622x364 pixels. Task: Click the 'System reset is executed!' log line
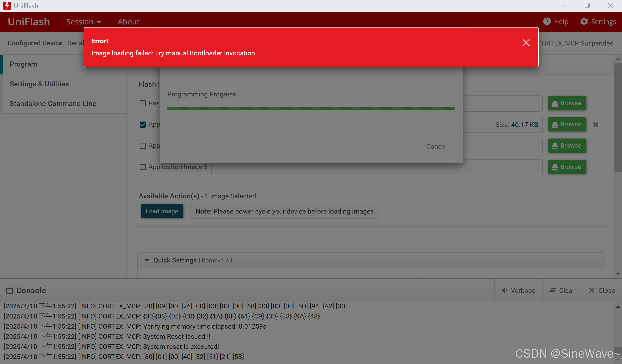tap(111, 346)
